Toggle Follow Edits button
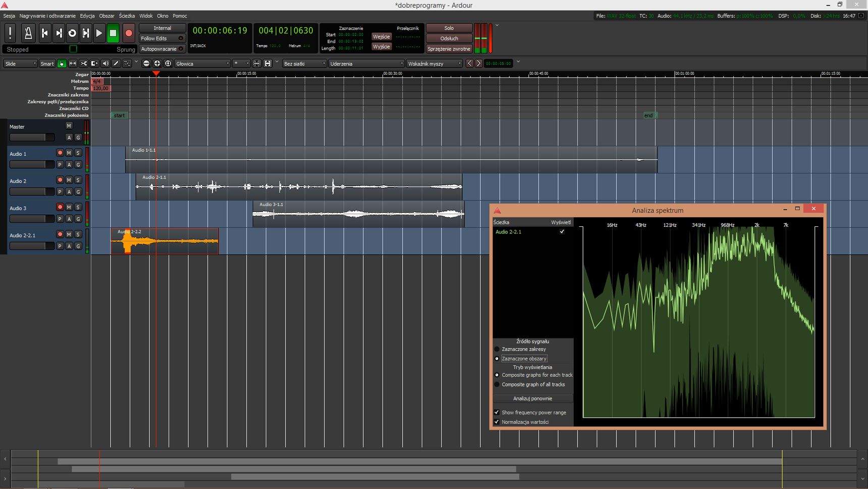This screenshot has height=489, width=868. [162, 38]
